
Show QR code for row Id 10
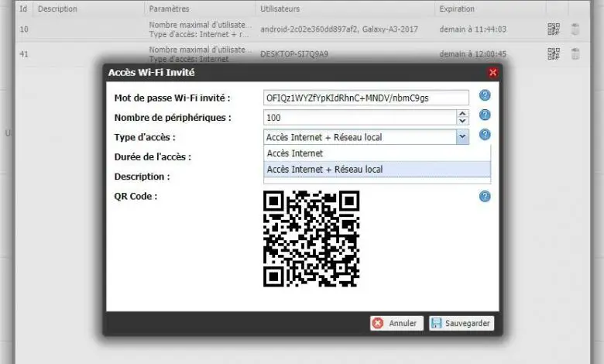click(553, 29)
